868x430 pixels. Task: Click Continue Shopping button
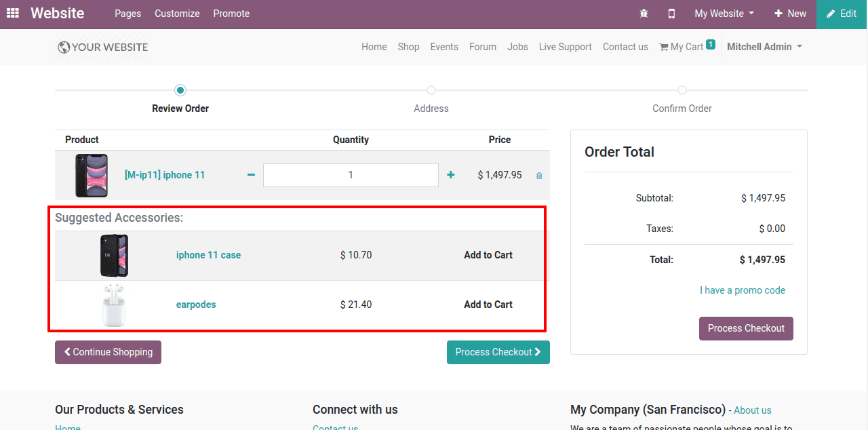tap(108, 352)
